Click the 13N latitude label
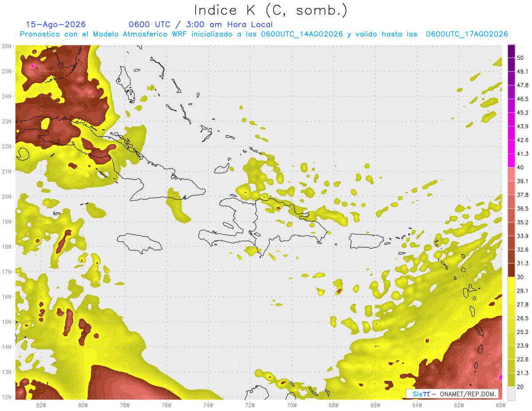This screenshot has height=411, width=532. (x=6, y=372)
